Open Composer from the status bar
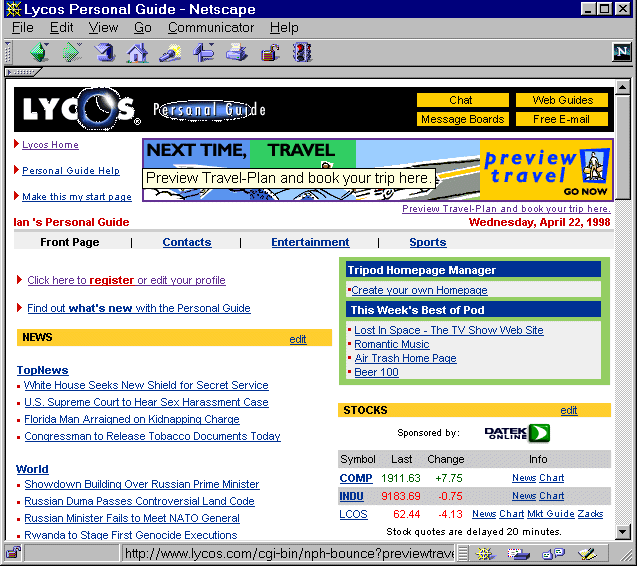 (x=586, y=553)
